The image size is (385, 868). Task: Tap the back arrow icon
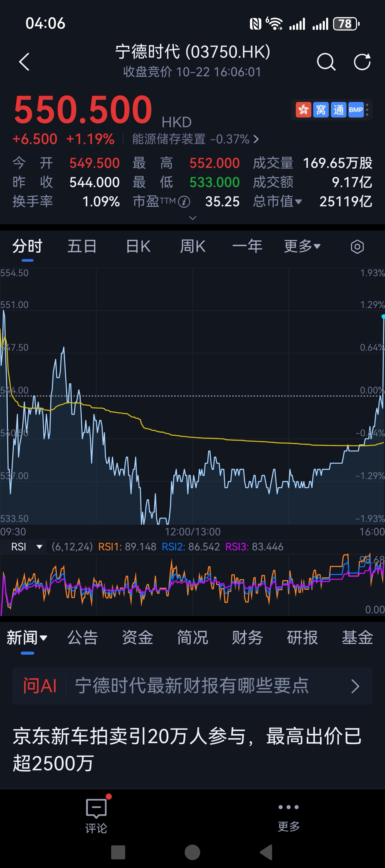(x=24, y=62)
